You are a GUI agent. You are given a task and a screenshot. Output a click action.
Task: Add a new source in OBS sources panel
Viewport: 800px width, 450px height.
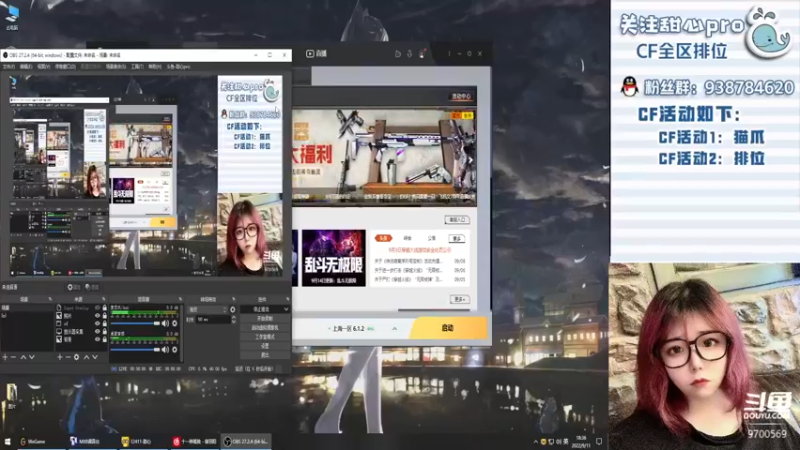(60, 357)
